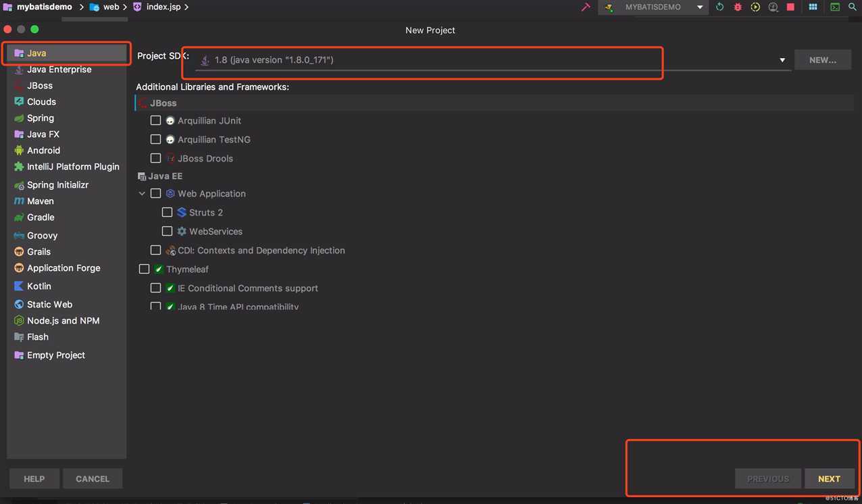Viewport: 862px width, 504px height.
Task: Open the Terminal icon in the toolbar
Action: click(835, 7)
